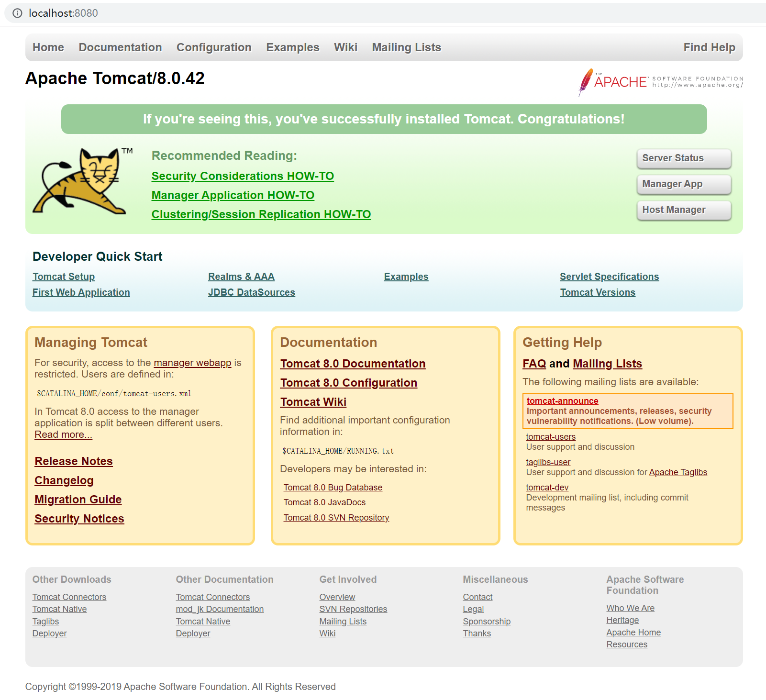This screenshot has width=766, height=700.
Task: Click the site info icon in address bar
Action: [17, 13]
